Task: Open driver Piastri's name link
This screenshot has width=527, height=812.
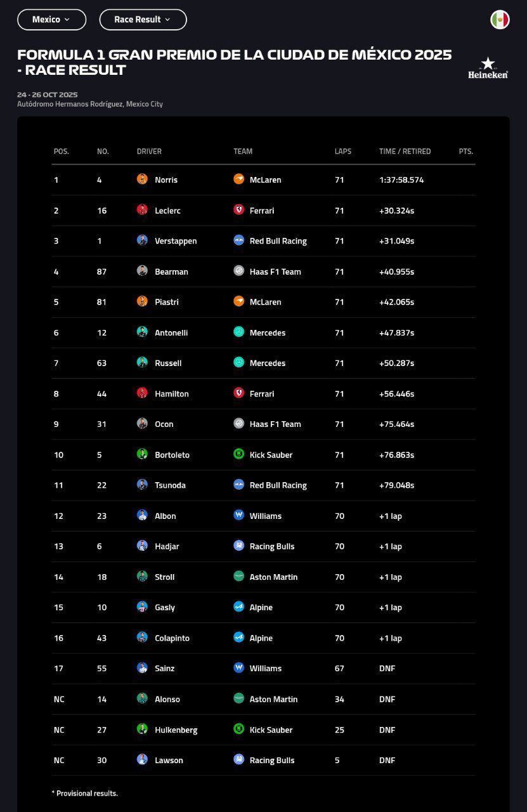Action: point(167,302)
